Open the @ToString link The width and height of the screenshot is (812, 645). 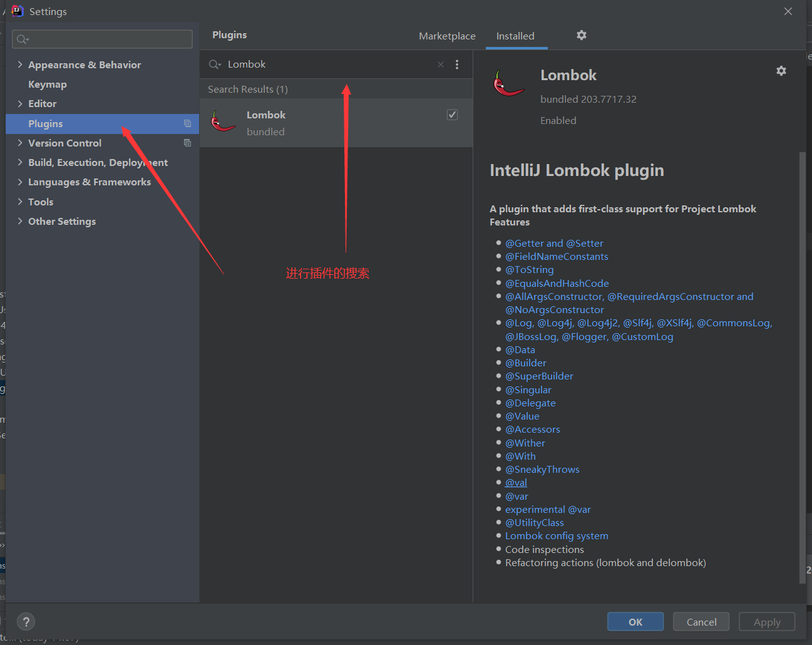[530, 270]
